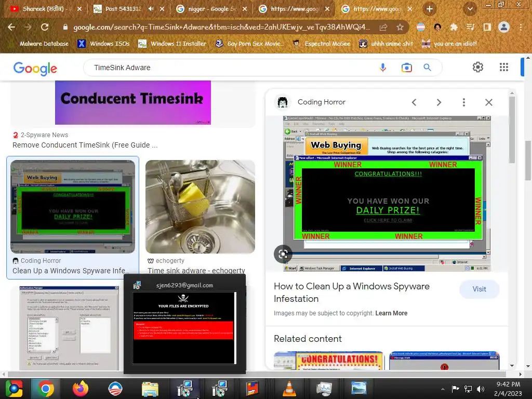Select the Web Buying winner thumbnail

73,207
